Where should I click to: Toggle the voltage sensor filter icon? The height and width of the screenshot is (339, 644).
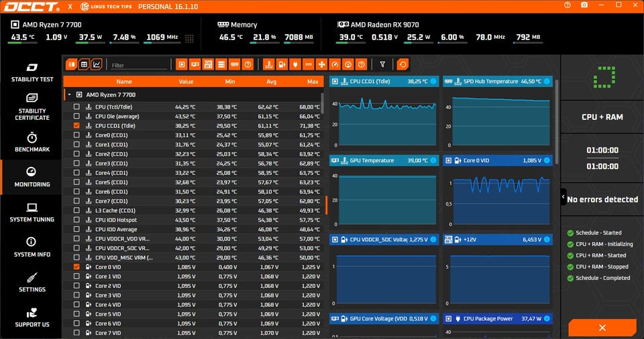point(282,64)
